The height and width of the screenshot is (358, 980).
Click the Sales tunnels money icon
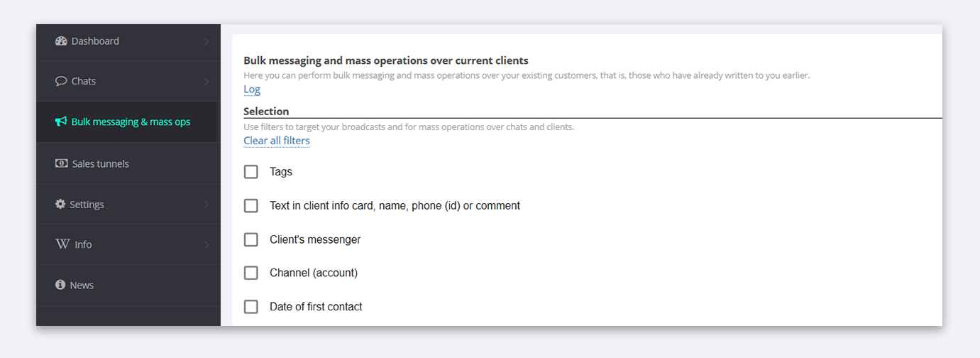click(x=62, y=163)
